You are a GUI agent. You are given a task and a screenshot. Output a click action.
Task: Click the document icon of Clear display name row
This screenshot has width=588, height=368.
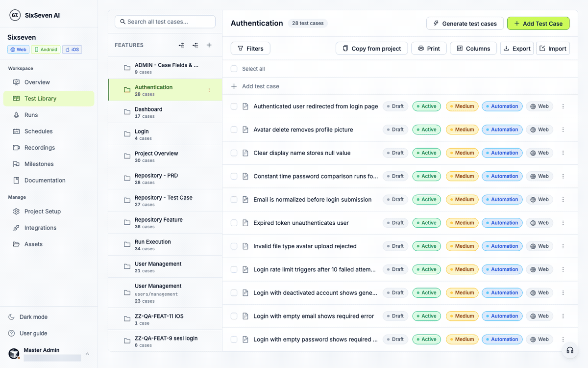(245, 153)
